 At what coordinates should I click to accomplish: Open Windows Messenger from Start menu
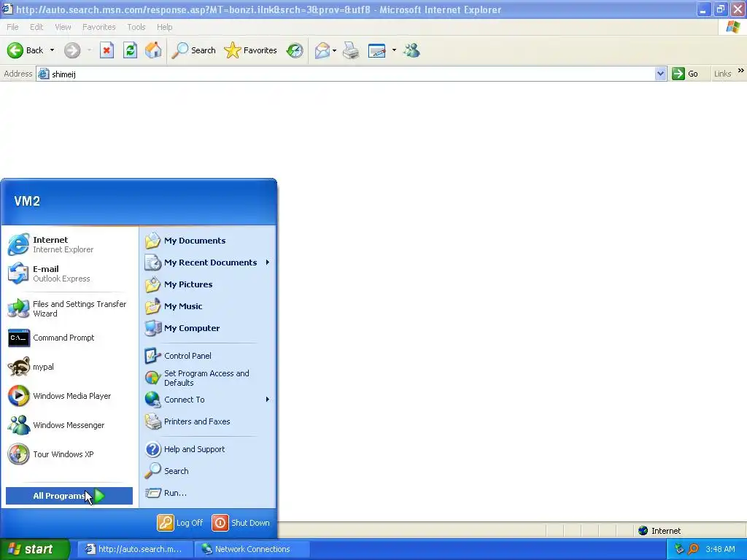pyautogui.click(x=69, y=425)
